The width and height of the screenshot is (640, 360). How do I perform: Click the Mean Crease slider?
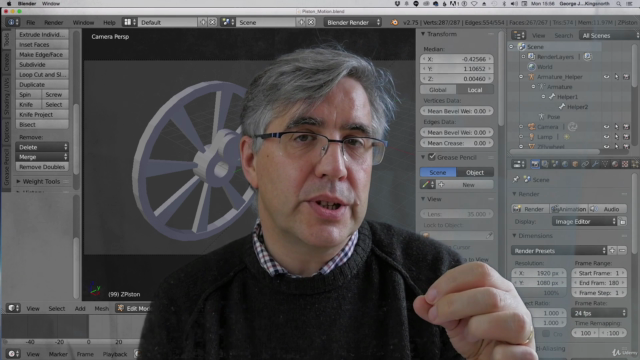pyautogui.click(x=457, y=143)
